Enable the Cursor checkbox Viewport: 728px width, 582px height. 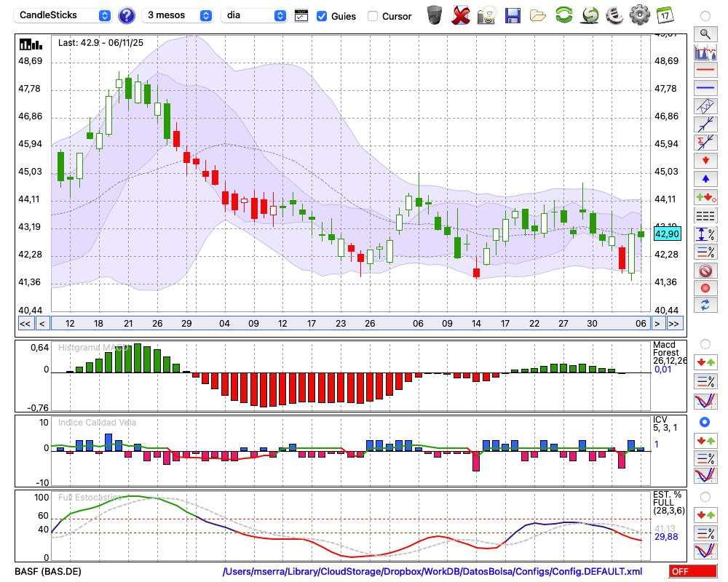click(373, 16)
